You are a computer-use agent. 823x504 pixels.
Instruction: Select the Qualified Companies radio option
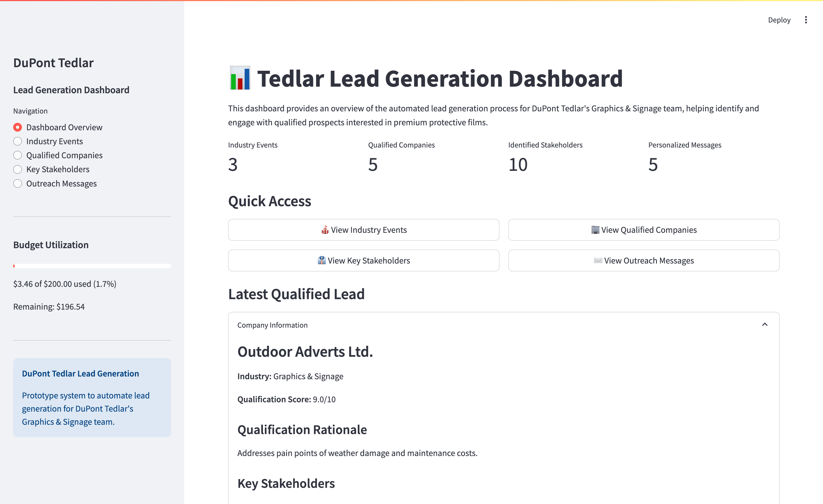tap(17, 155)
